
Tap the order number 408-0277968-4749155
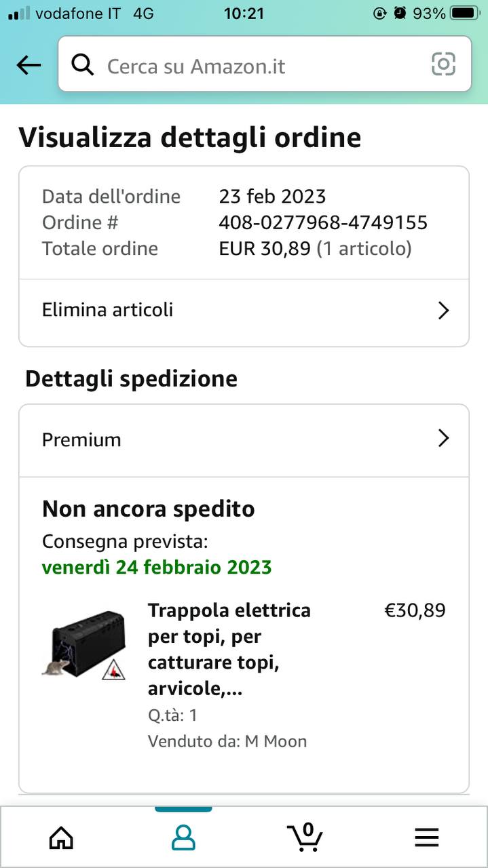(x=323, y=222)
